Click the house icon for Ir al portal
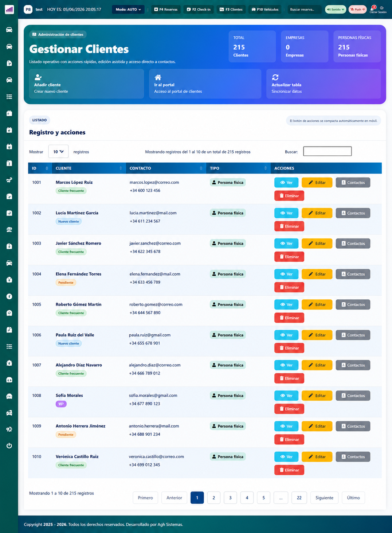 point(158,77)
